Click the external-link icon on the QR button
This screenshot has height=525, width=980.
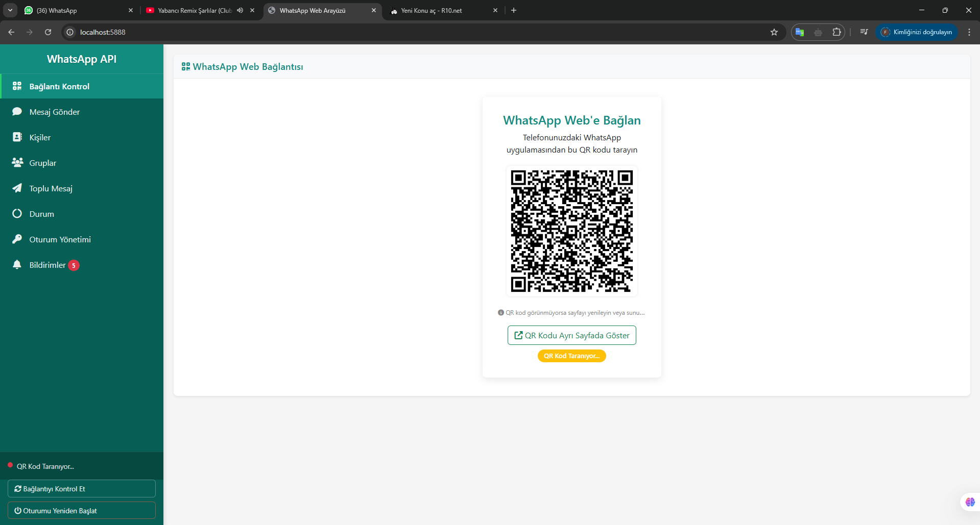[x=518, y=335]
